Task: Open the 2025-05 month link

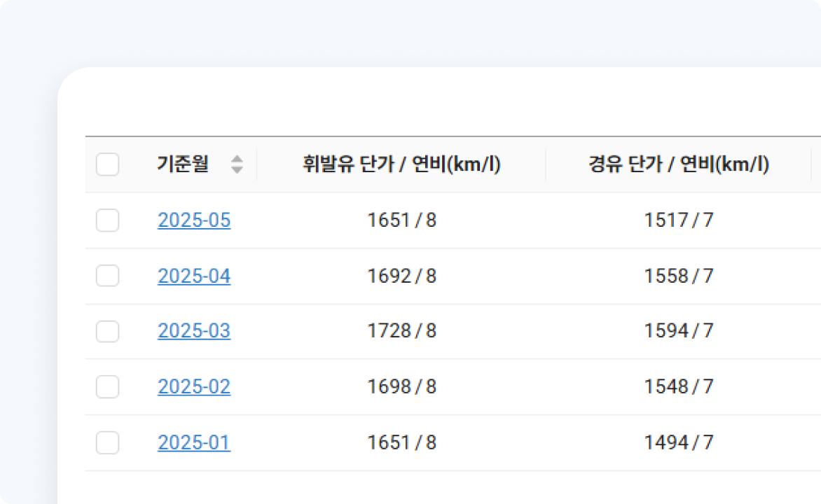Action: tap(194, 220)
